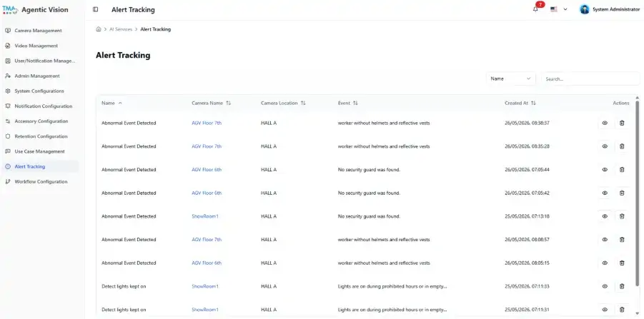Click the Alert Tracking sidebar icon
Viewport: 644px width, 319px height.
point(7,166)
